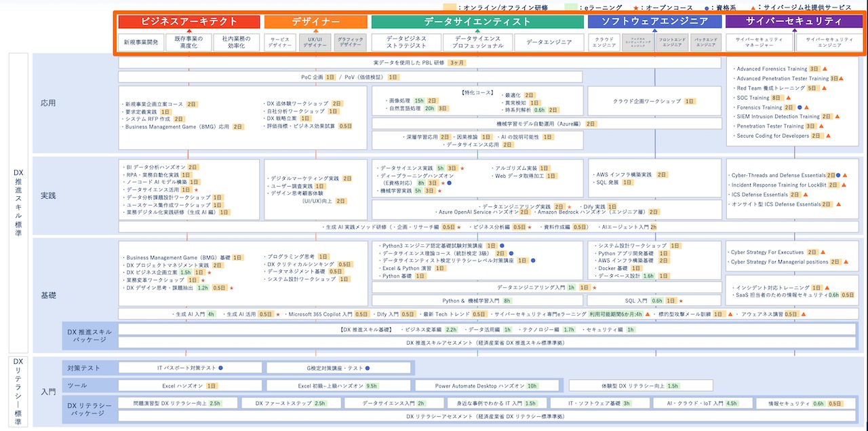
Task: Click システム RFP 作成 course
Action: click(x=147, y=119)
